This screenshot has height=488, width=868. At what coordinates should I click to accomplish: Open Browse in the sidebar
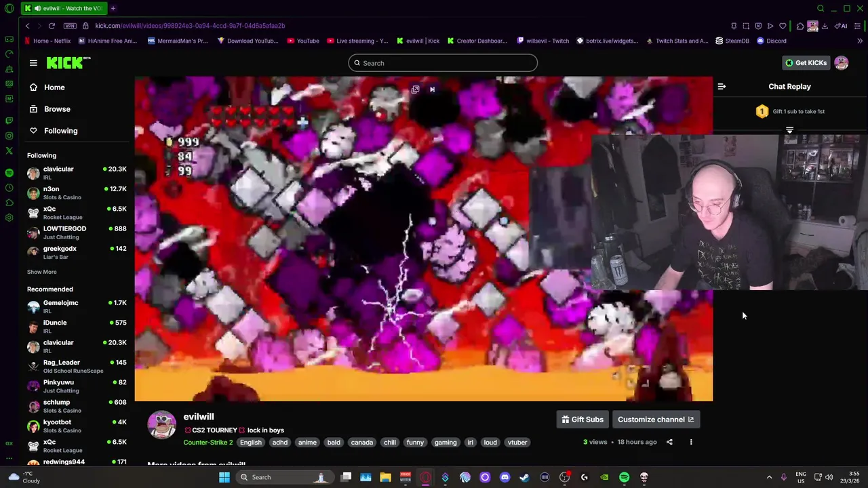click(x=57, y=109)
